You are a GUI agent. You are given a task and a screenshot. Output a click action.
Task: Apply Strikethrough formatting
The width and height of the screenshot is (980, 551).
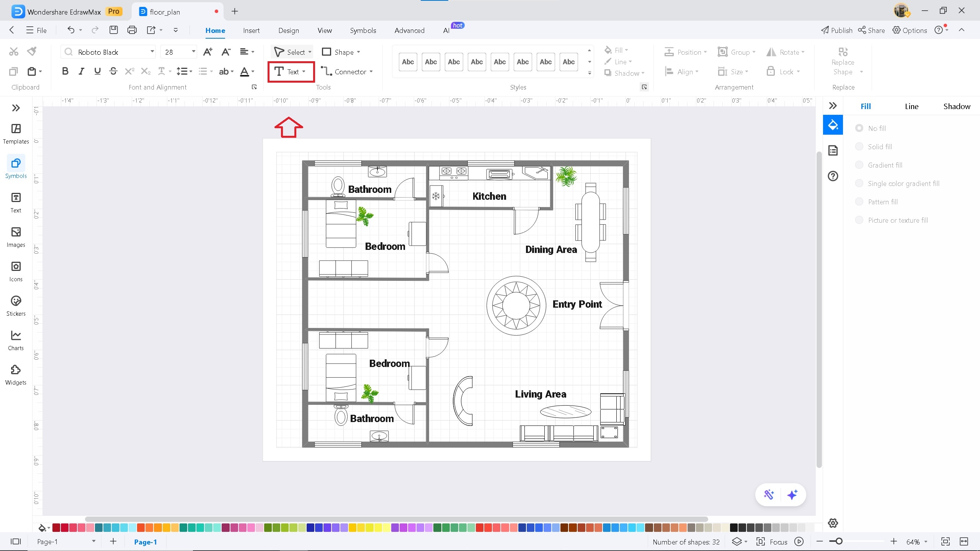[113, 71]
